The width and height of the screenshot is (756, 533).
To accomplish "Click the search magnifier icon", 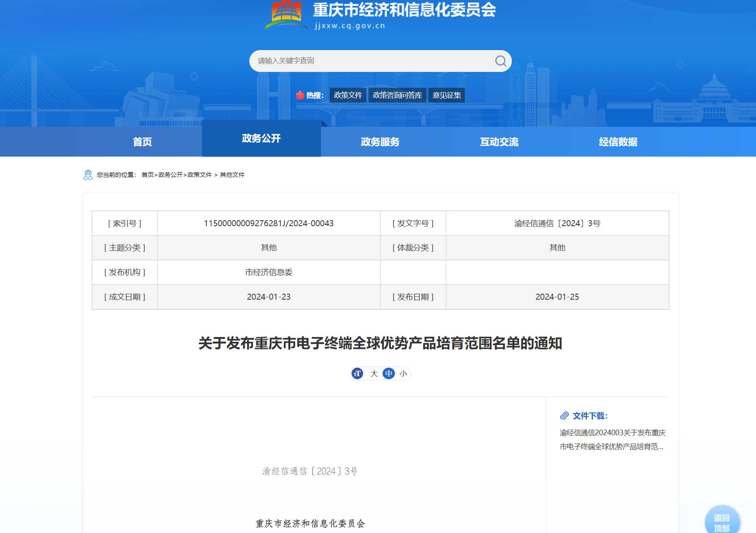I will pyautogui.click(x=500, y=61).
